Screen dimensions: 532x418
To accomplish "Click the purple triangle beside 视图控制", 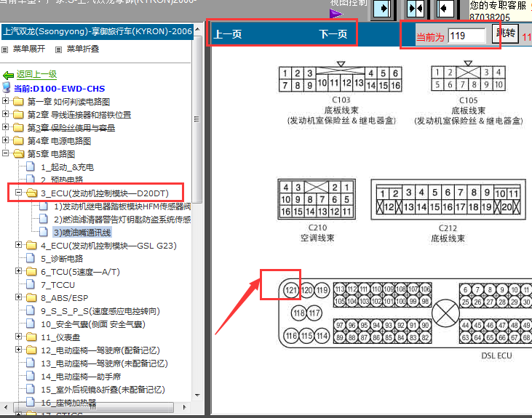I will [x=336, y=14].
